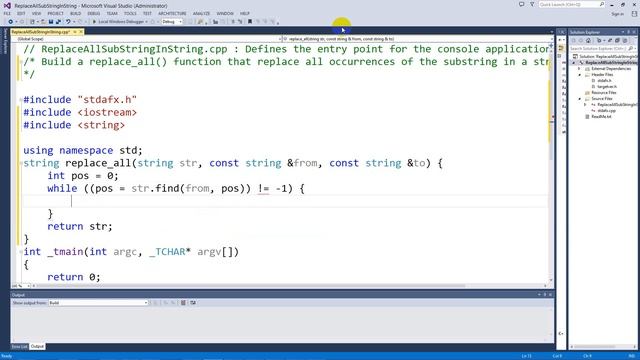Click the Visual Studio logo icon

(7, 6)
